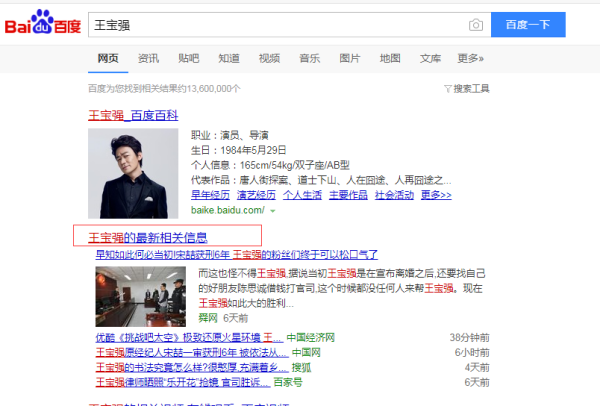The height and width of the screenshot is (406, 600).
Task: Open the 社会活动 sublink
Action: point(394,195)
